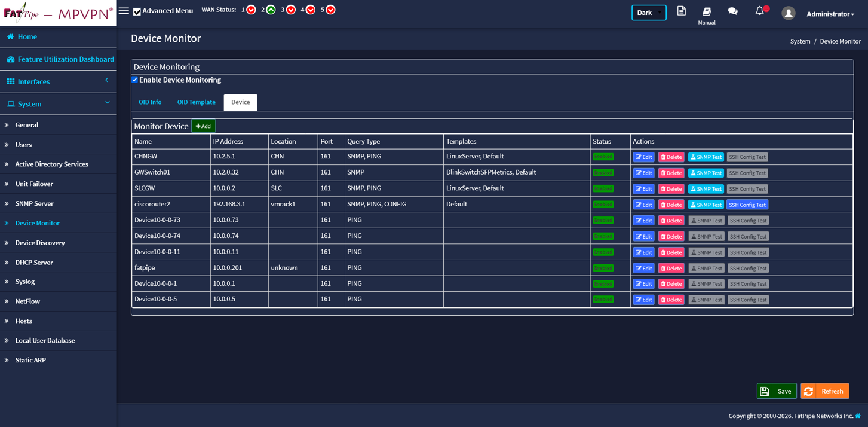Image resolution: width=868 pixels, height=427 pixels.
Task: Edit the ciscorouter2 device
Action: click(x=643, y=205)
